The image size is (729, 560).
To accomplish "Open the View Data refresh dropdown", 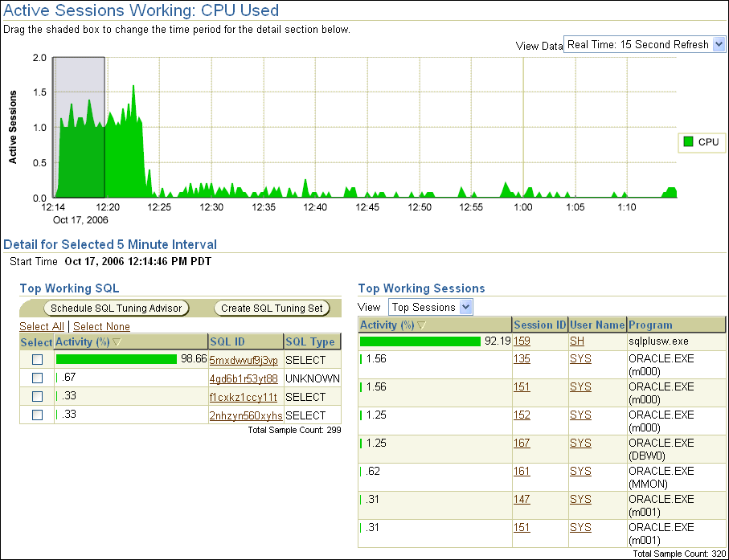I will (645, 45).
